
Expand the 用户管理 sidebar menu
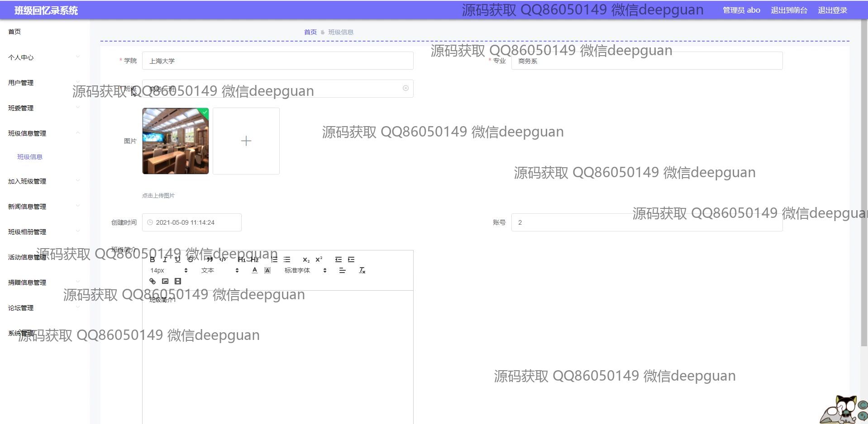(21, 83)
